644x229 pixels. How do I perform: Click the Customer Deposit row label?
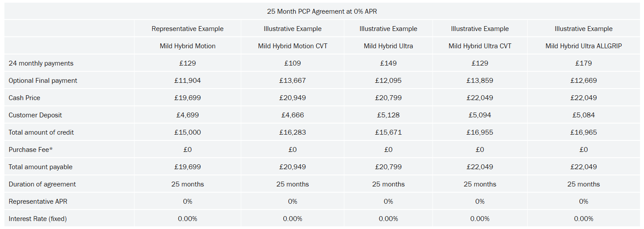[35, 115]
